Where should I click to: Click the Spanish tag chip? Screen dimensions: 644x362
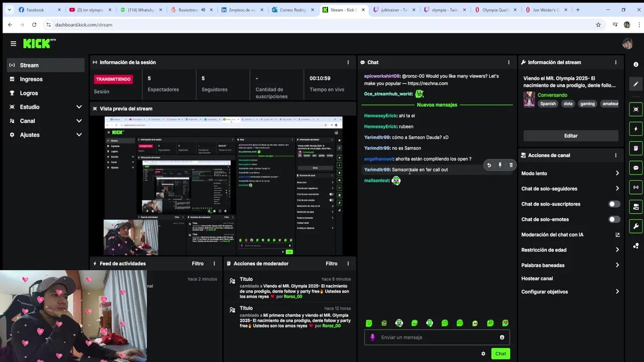(x=548, y=104)
